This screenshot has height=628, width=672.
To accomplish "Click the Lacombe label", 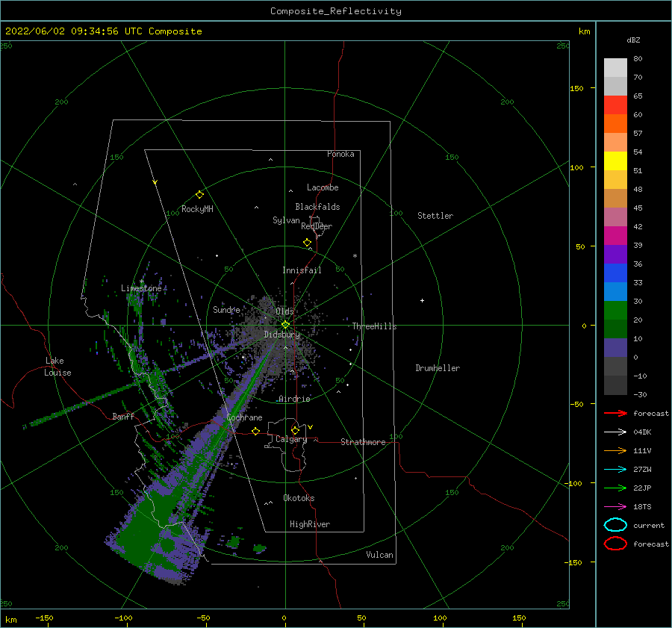I will (323, 187).
